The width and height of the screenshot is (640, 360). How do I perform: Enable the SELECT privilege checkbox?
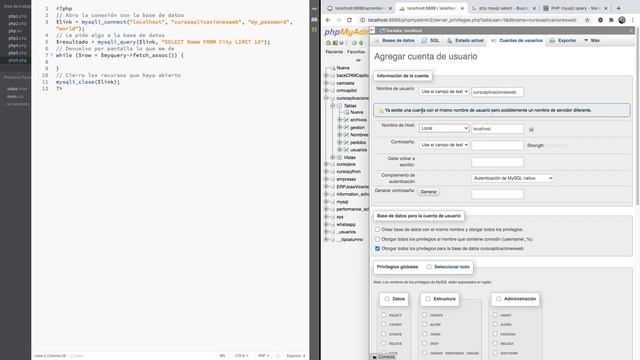(x=383, y=315)
